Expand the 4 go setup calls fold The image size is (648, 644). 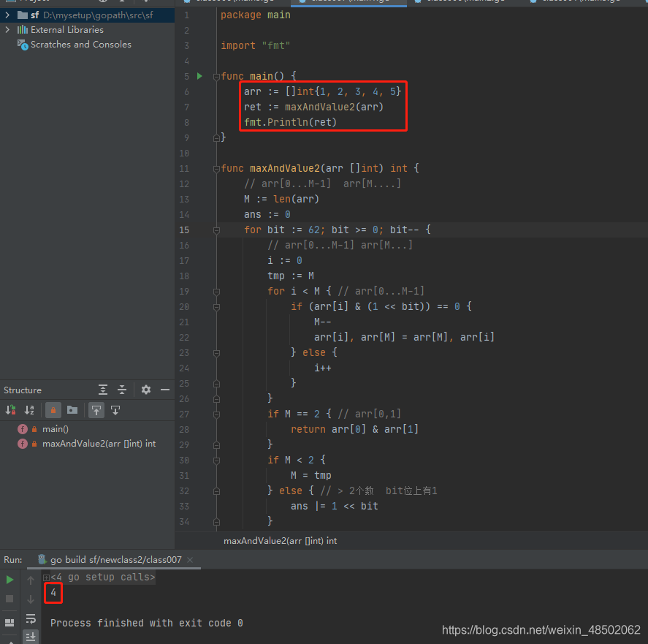(x=46, y=577)
